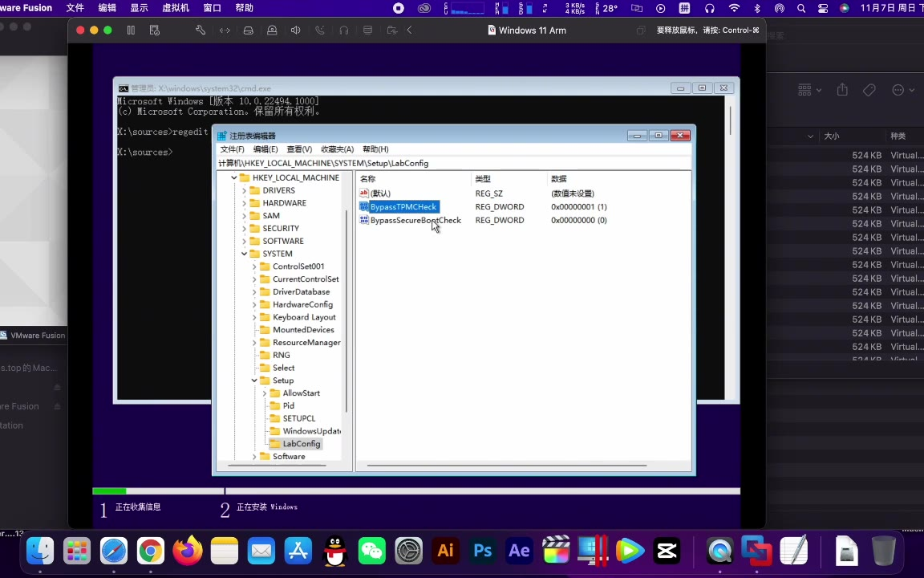The image size is (924, 578).
Task: Expand the SOFTWARE registry key
Action: click(x=244, y=241)
